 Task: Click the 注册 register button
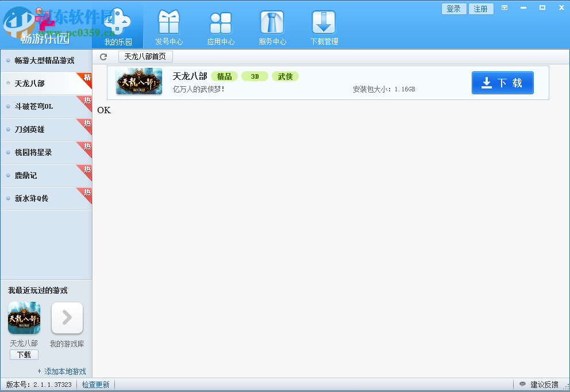point(481,9)
